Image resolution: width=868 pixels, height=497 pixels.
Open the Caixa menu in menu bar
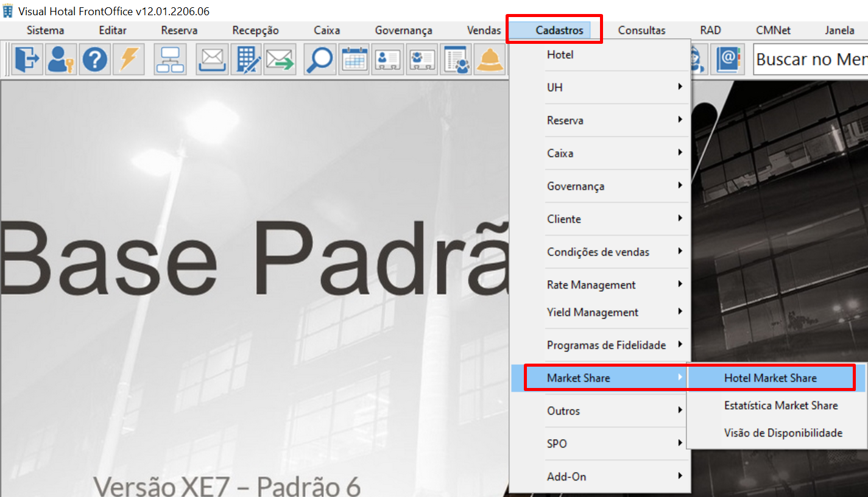tap(327, 30)
